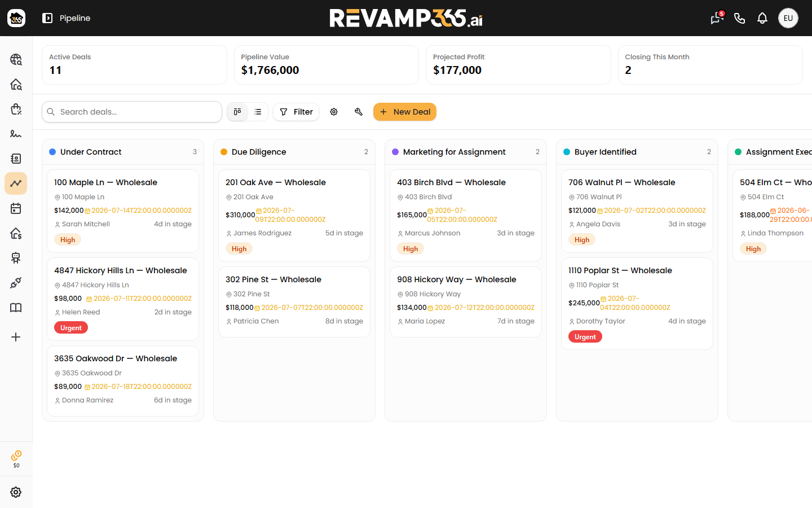Open the signature sidebar icon
This screenshot has width=812, height=508.
[x=16, y=134]
